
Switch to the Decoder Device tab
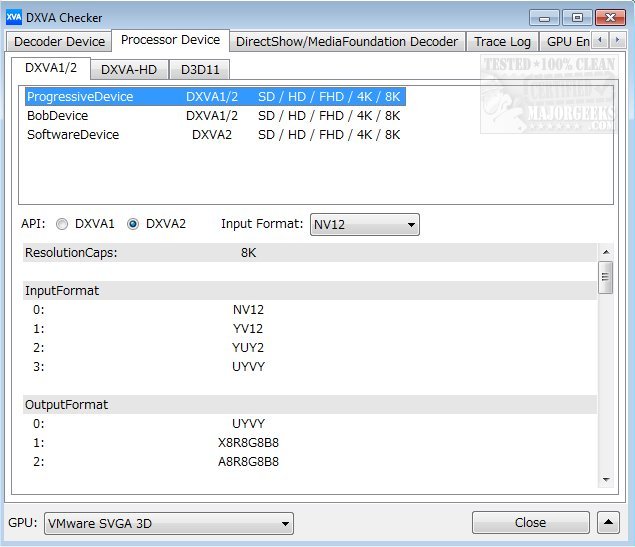tap(59, 41)
